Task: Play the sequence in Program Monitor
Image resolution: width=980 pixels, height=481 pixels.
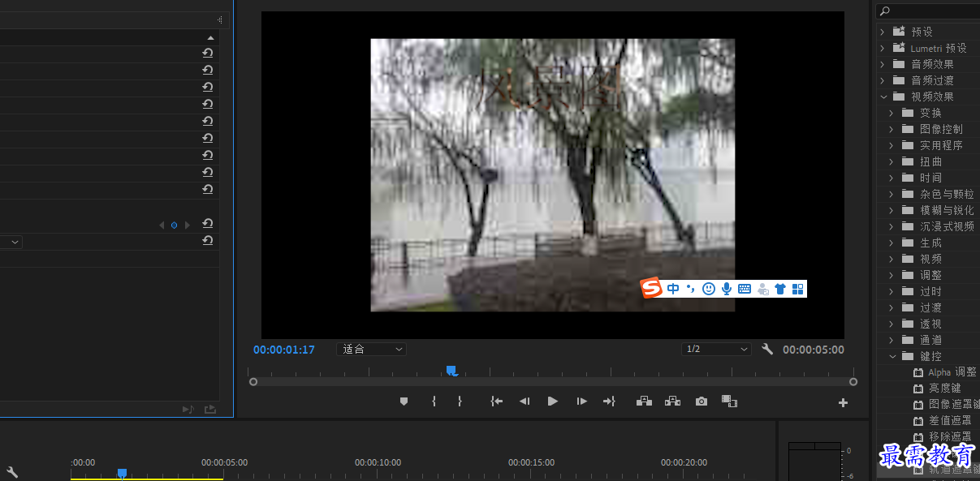Action: (x=553, y=402)
